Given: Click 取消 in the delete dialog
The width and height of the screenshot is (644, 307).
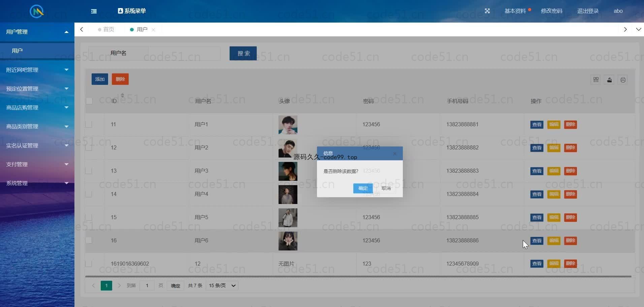Looking at the screenshot, I should coord(386,189).
